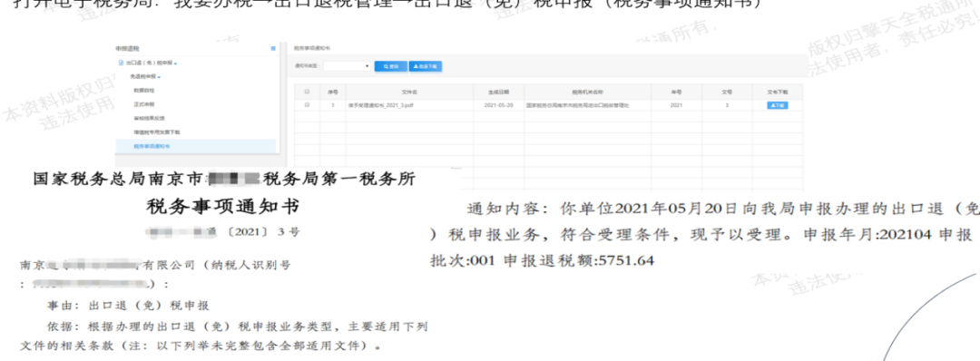Viewport: 980px width, 361px height.
Task: Click the 文件名 column header
Action: 409,92
